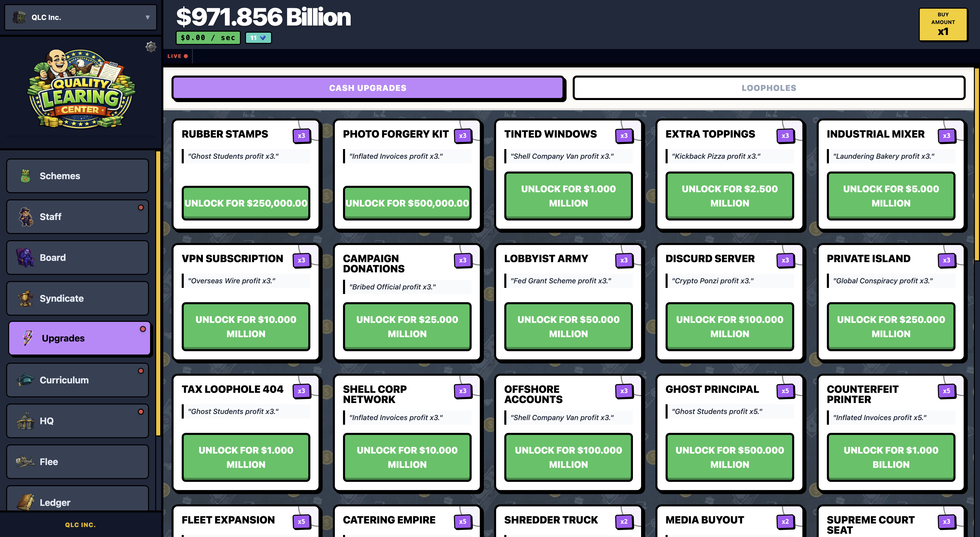This screenshot has height=537, width=980.
Task: Click the sidebar yellow scrollbar
Action: 158,293
